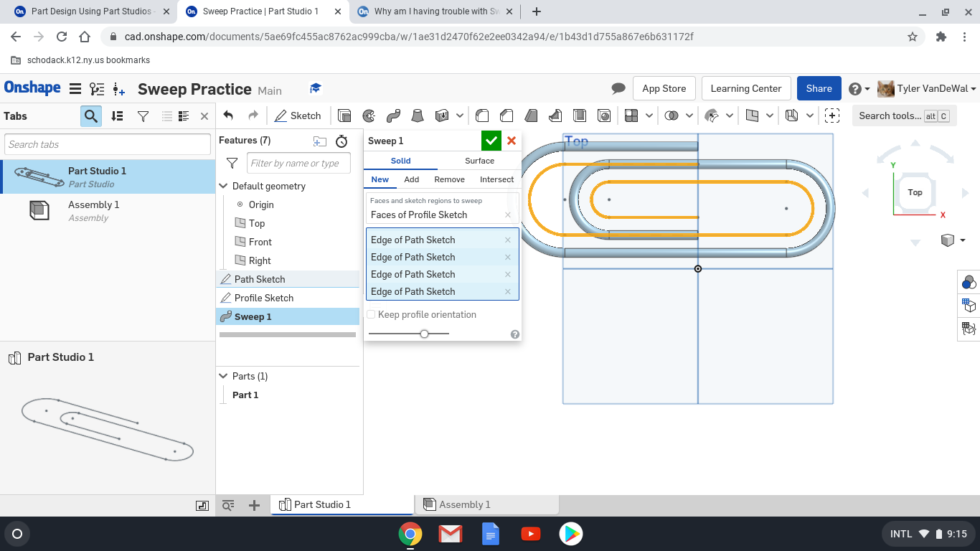The image size is (980, 551).
Task: Accept Sweep 1 with green checkmark
Action: click(491, 141)
